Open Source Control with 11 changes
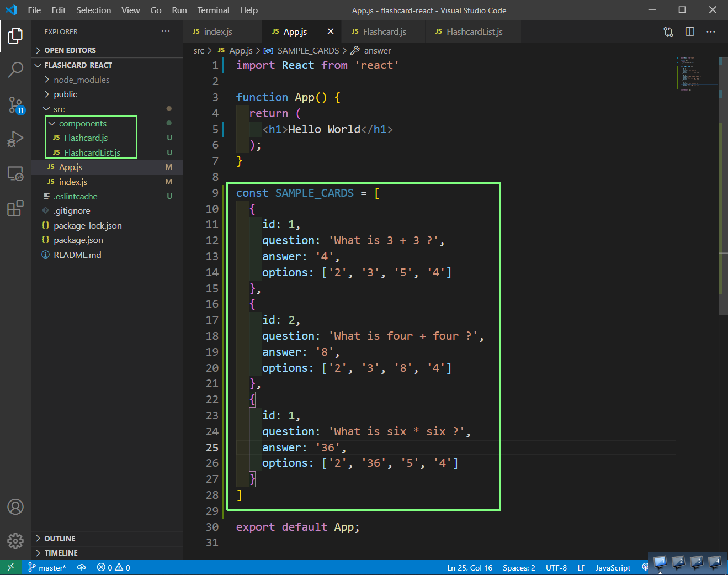728x575 pixels. coord(15,104)
